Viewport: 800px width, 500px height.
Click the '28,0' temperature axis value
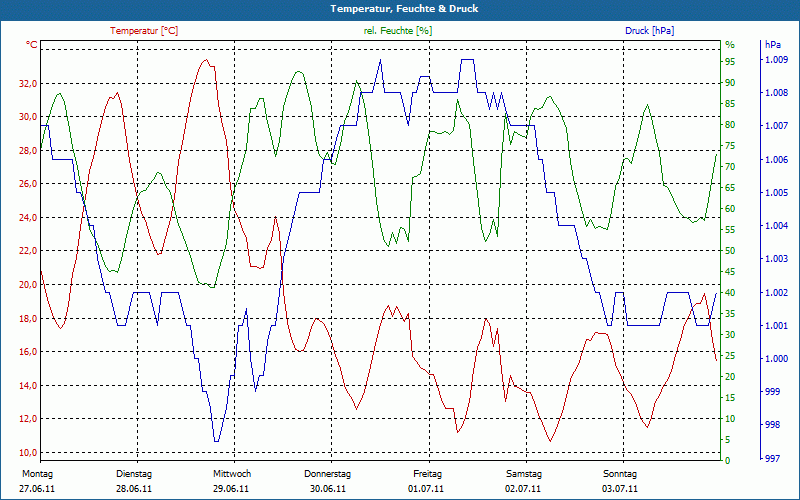pyautogui.click(x=28, y=150)
